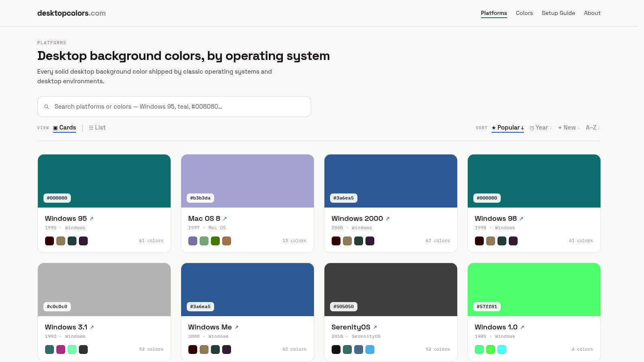
Task: Open the Setup Guide nav tab
Action: tap(558, 13)
